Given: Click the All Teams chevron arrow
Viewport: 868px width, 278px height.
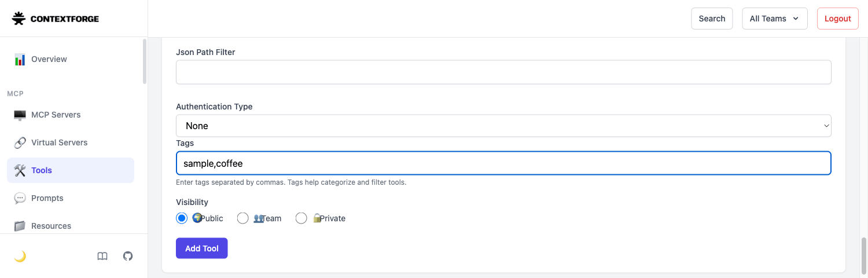Looking at the screenshot, I should pyautogui.click(x=796, y=19).
